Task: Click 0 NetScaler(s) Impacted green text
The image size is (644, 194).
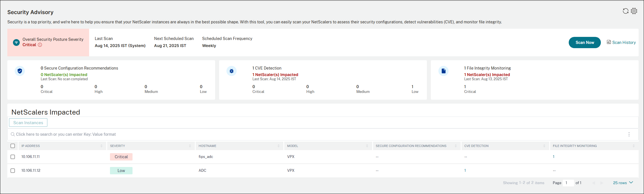Action: [64, 75]
